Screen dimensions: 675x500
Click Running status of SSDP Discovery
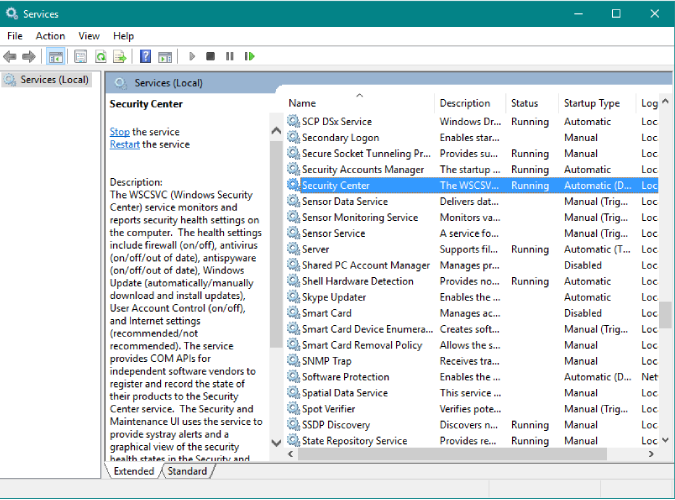click(530, 425)
